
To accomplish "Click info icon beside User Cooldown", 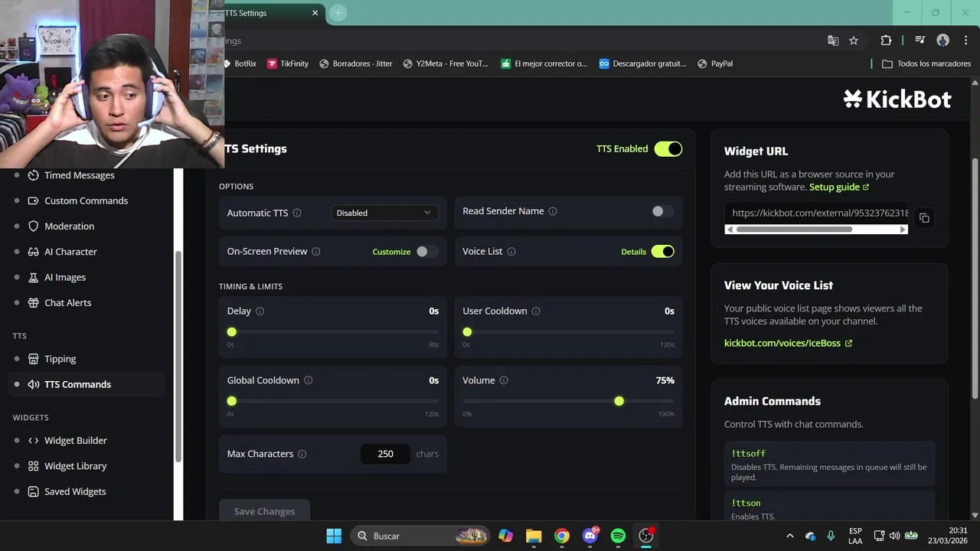I will pos(536,311).
